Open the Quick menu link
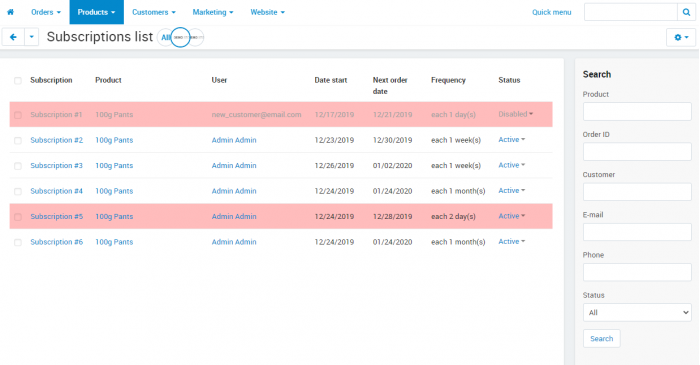The width and height of the screenshot is (700, 365). (x=551, y=12)
